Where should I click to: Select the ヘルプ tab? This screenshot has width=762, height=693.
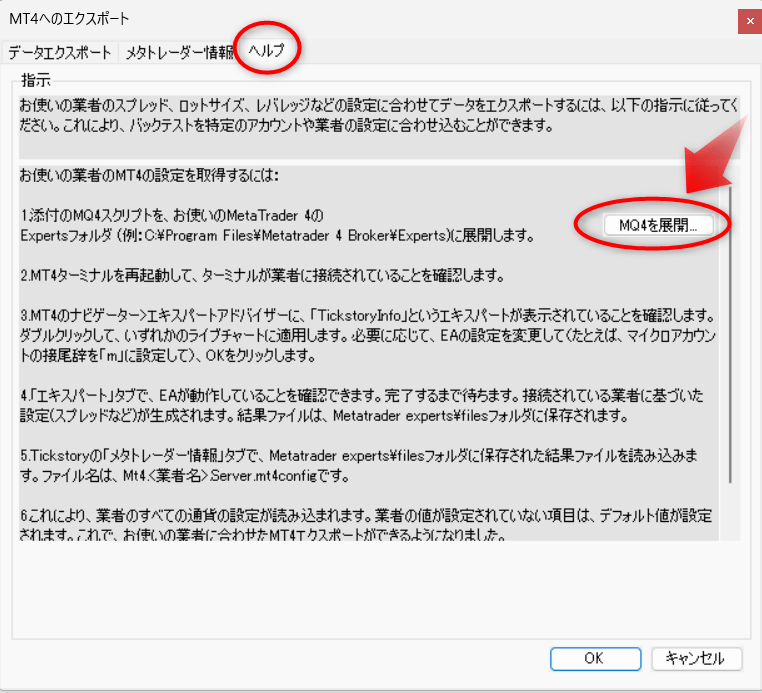(x=266, y=50)
